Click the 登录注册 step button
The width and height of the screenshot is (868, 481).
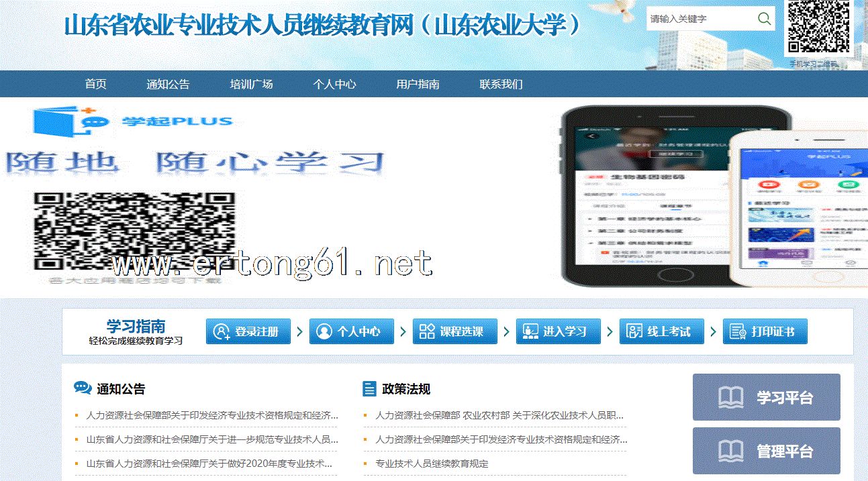click(248, 331)
